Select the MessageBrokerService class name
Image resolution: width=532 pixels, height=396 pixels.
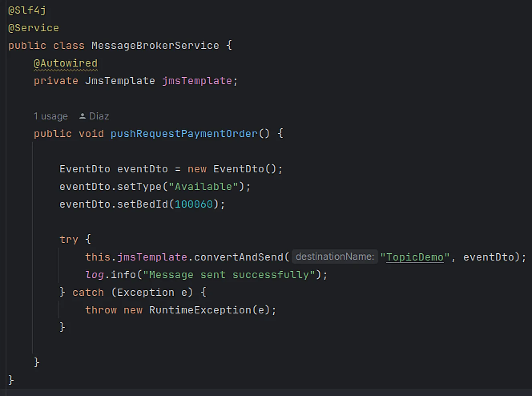click(x=155, y=46)
